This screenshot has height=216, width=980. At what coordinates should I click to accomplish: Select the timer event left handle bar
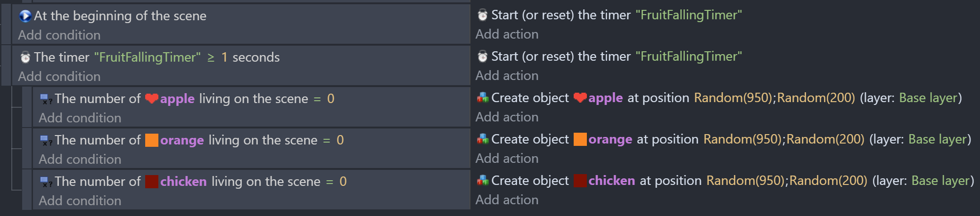(x=6, y=65)
